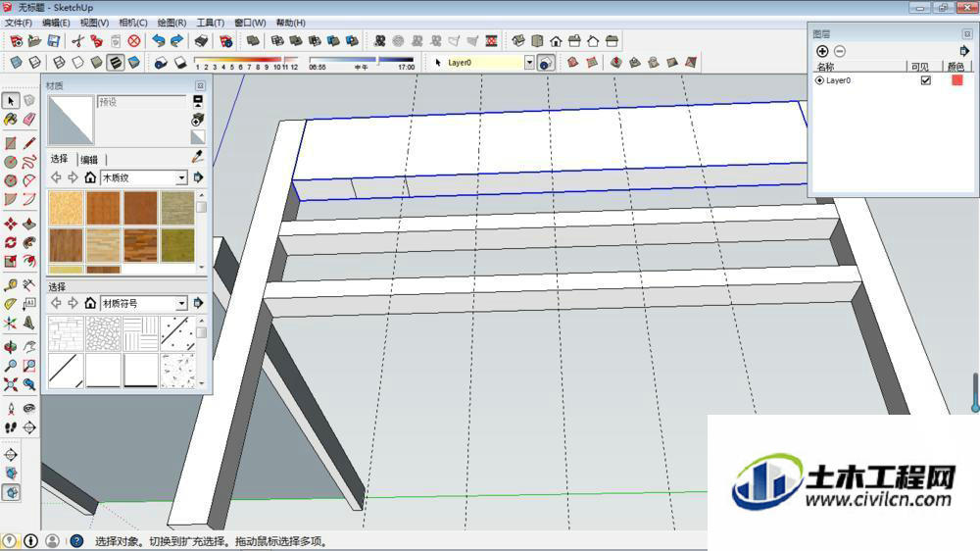Enable wireframe face style
The height and width of the screenshot is (551, 980).
click(x=59, y=63)
